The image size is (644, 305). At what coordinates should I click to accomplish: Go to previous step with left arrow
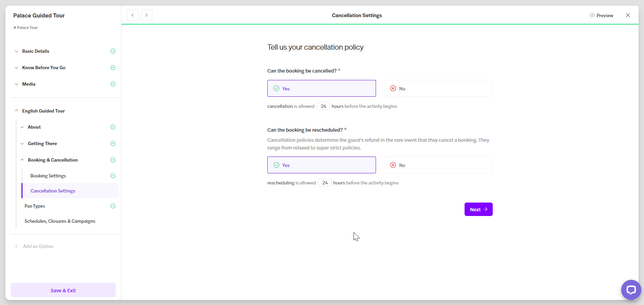(x=132, y=15)
